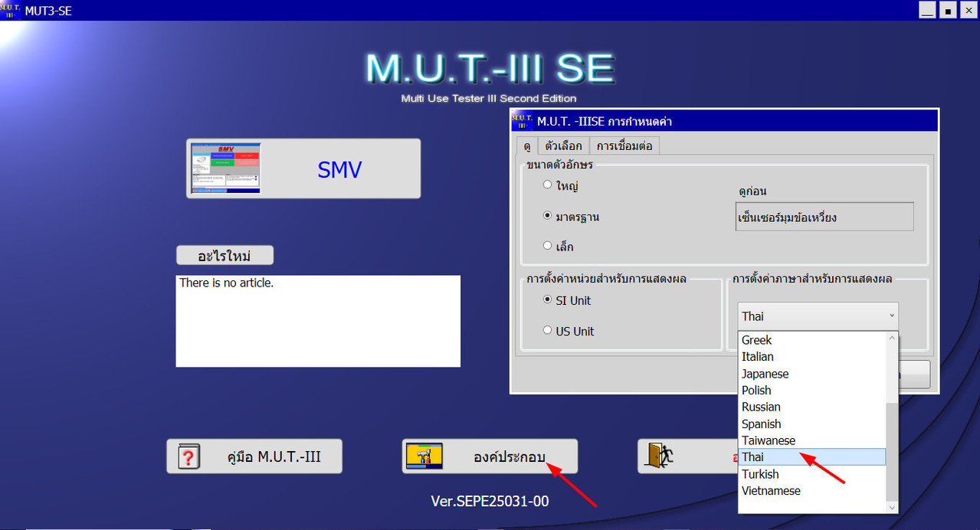
Task: Click the MUT icon in dialog title bar
Action: pyautogui.click(x=523, y=120)
